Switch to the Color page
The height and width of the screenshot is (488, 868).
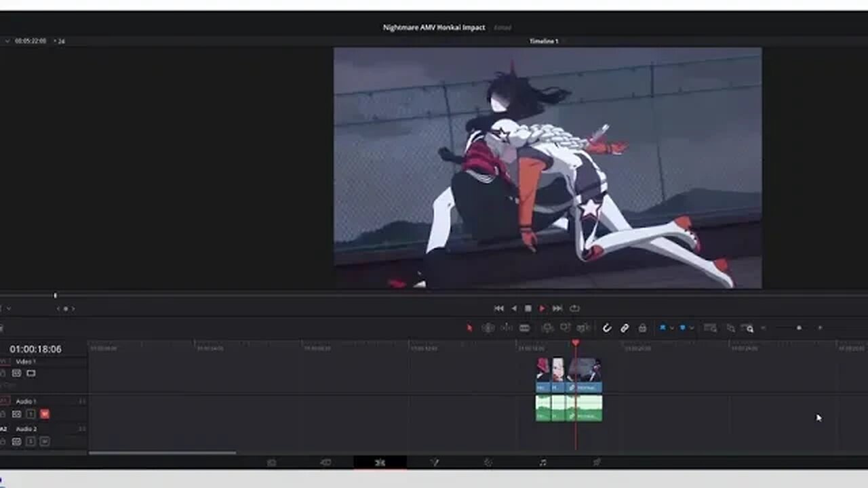488,462
